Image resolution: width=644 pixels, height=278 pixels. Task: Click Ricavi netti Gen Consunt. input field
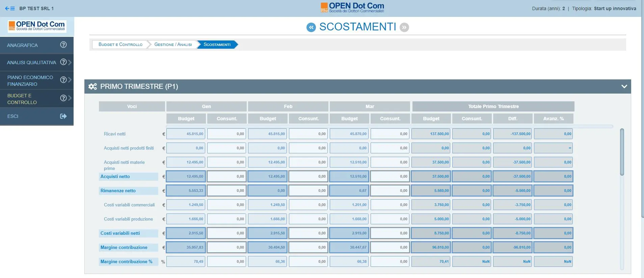click(x=226, y=134)
